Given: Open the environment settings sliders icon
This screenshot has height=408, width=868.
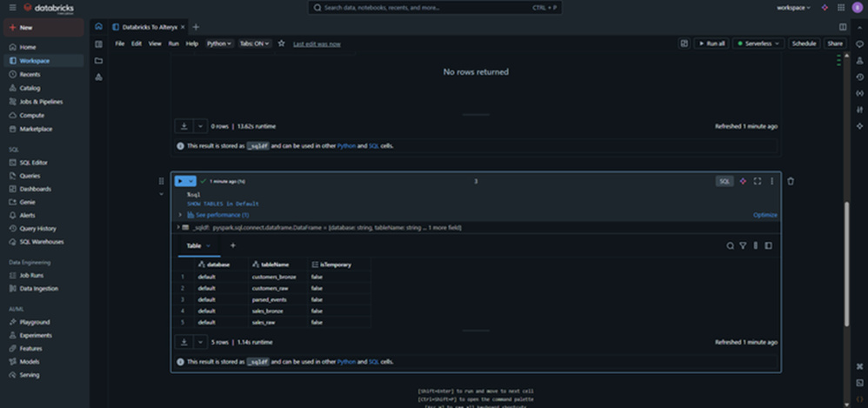Looking at the screenshot, I should pyautogui.click(x=859, y=110).
